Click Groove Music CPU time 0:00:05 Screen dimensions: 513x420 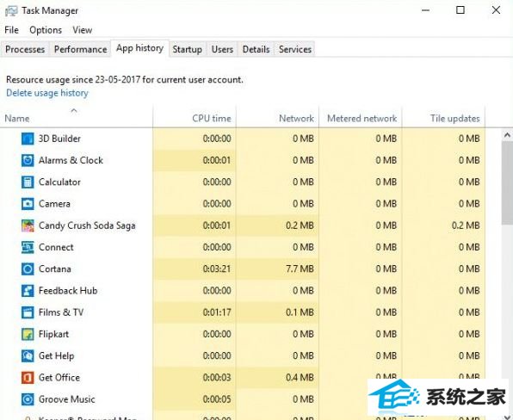(217, 399)
